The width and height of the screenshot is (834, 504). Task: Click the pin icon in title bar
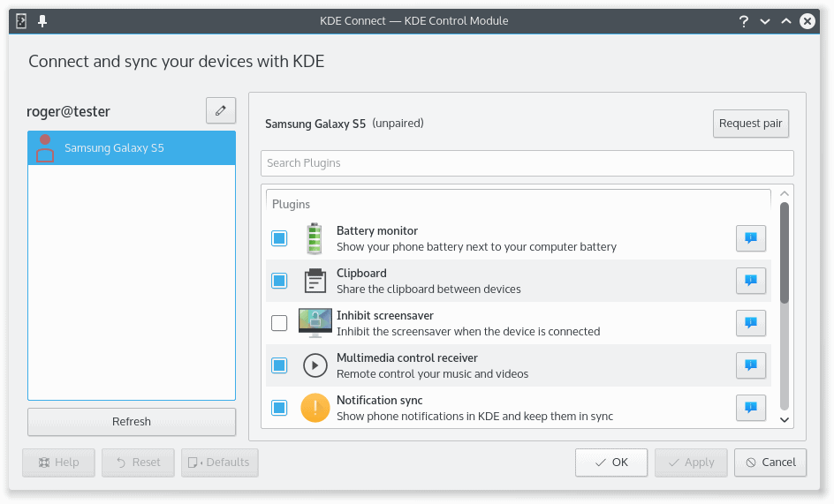[x=42, y=21]
